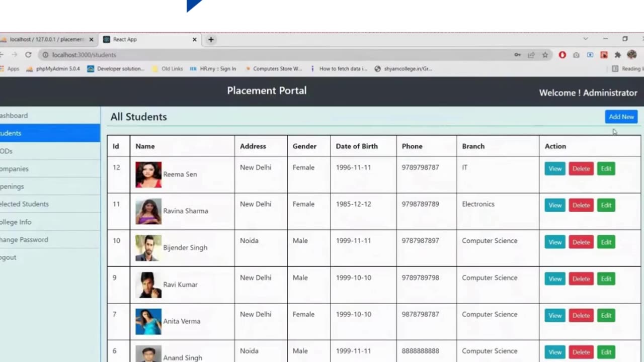The width and height of the screenshot is (644, 362).
Task: Click the camera extension icon
Action: pos(576,55)
